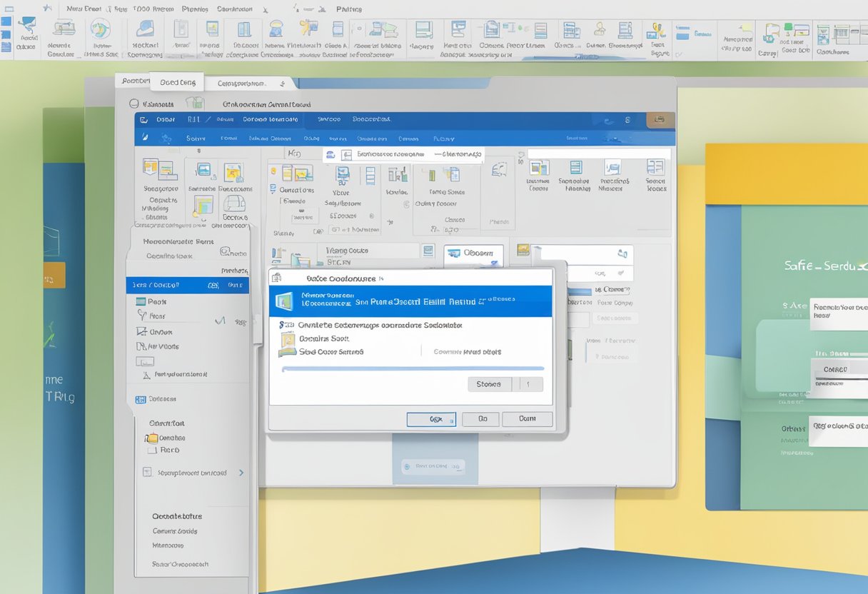Viewport: 868px width, 594px height.
Task: Toggle the checkmark in the left sidebar
Action: 221,321
